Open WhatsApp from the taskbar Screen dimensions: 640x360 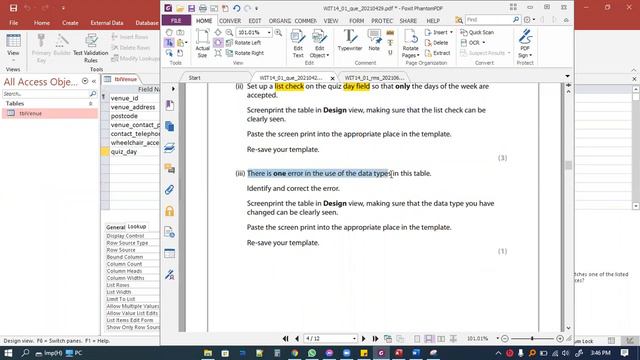click(312, 353)
